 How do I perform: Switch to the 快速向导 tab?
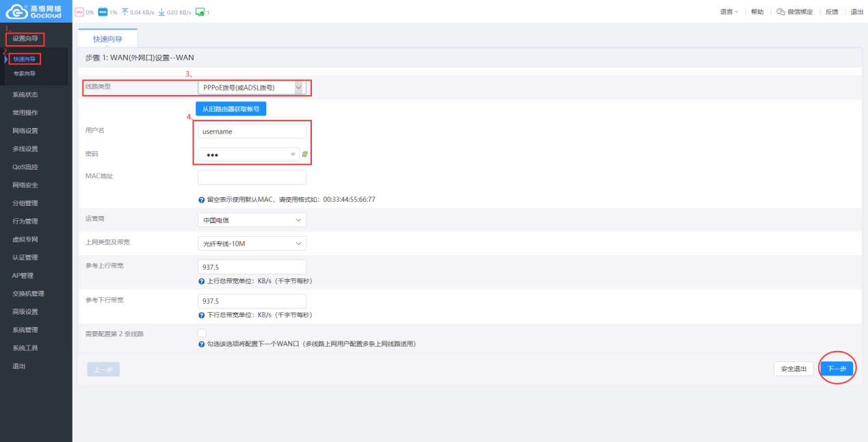[107, 39]
